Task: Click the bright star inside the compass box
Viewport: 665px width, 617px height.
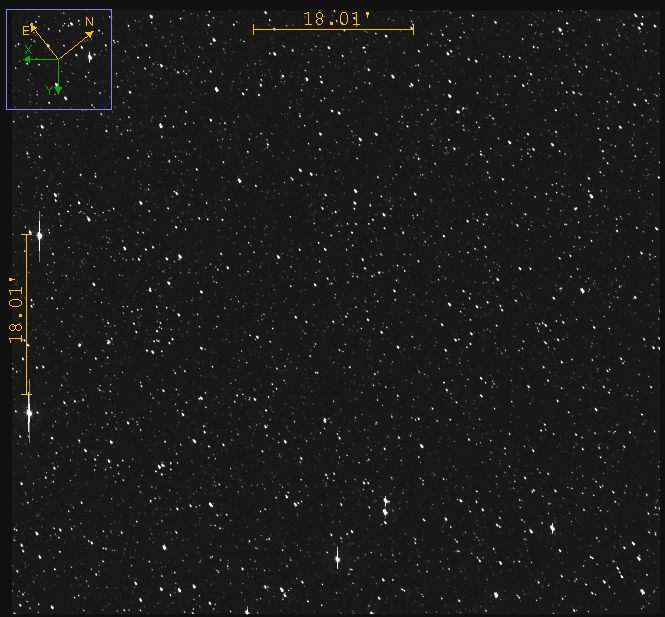Action: click(90, 57)
